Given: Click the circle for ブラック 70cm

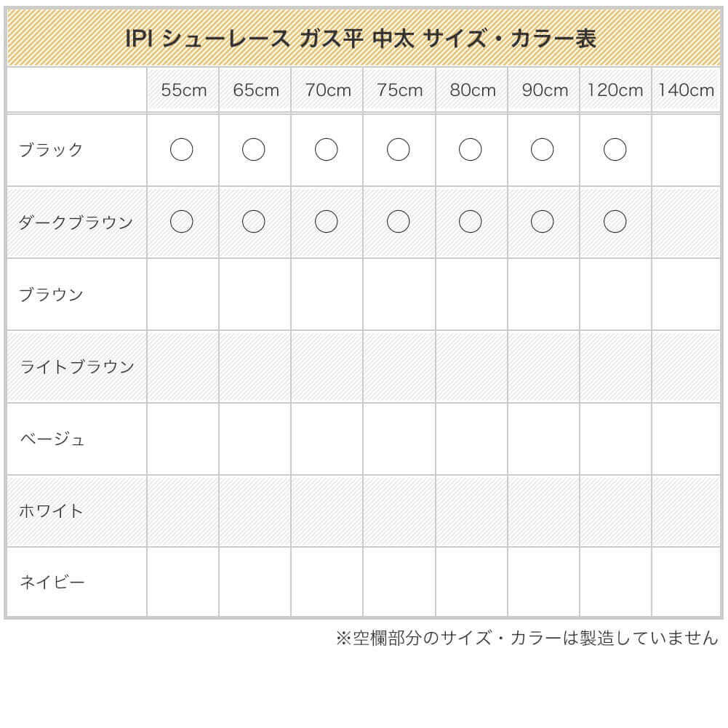Looking at the screenshot, I should [x=326, y=150].
